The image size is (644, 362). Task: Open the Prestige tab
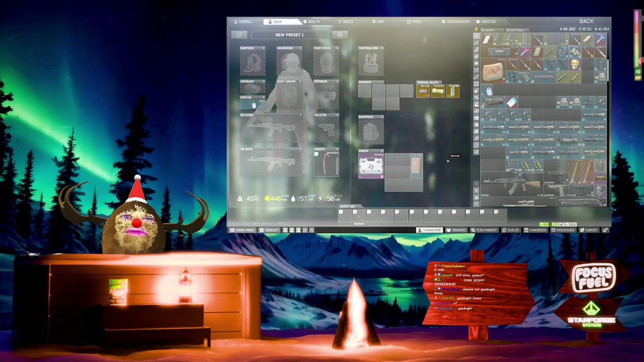click(x=486, y=22)
